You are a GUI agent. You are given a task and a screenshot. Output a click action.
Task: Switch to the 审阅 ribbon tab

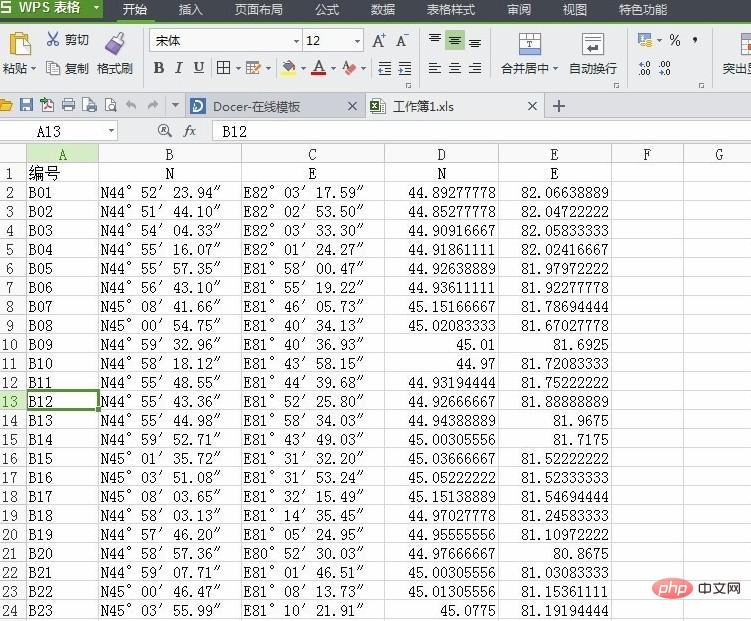tap(519, 9)
